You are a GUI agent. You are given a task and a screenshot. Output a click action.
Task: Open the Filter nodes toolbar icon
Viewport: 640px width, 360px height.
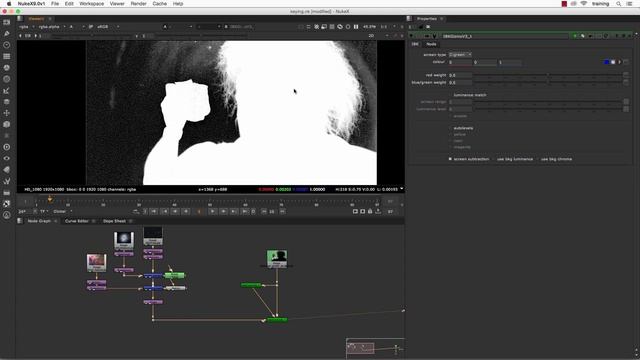coord(7,79)
